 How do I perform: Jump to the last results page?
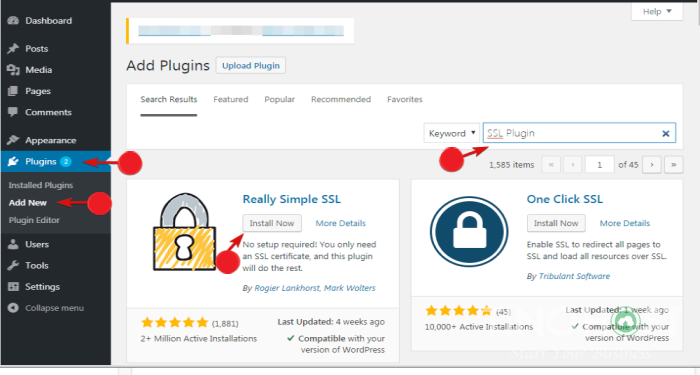pos(673,165)
